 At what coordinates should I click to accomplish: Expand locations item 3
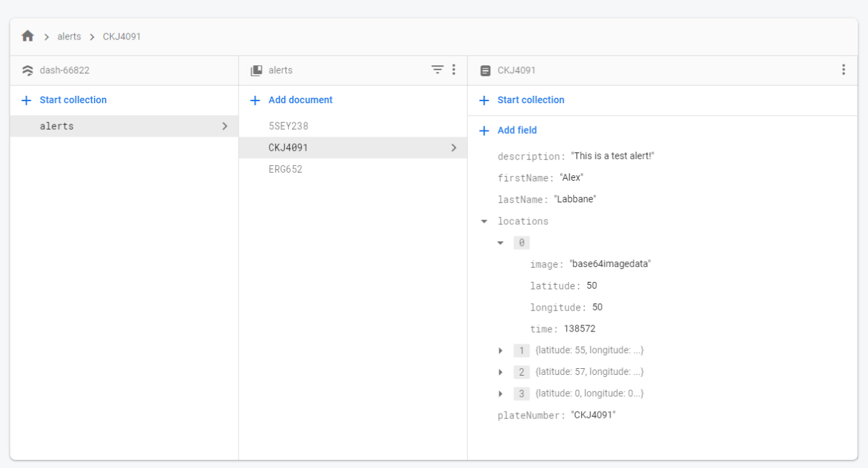[500, 394]
